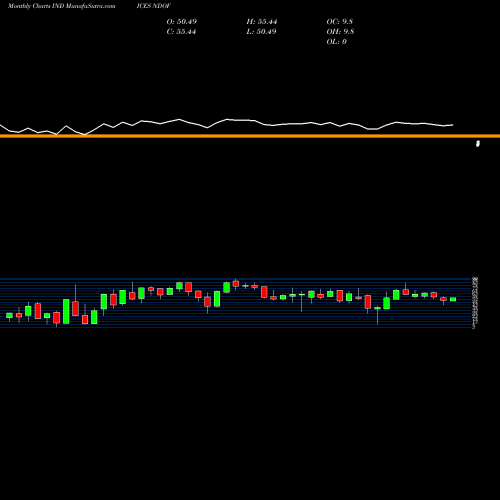The image size is (500, 500).
Task: Click the close value 'C: 55.44'
Action: [x=181, y=32]
